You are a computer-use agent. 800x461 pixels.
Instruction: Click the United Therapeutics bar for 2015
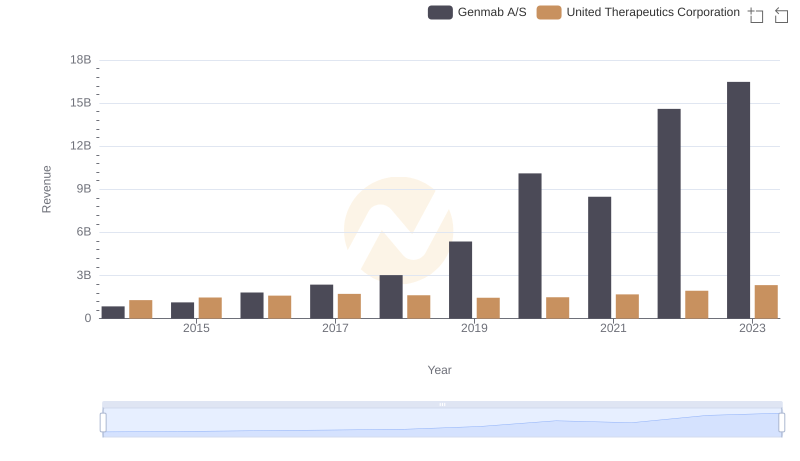click(210, 308)
